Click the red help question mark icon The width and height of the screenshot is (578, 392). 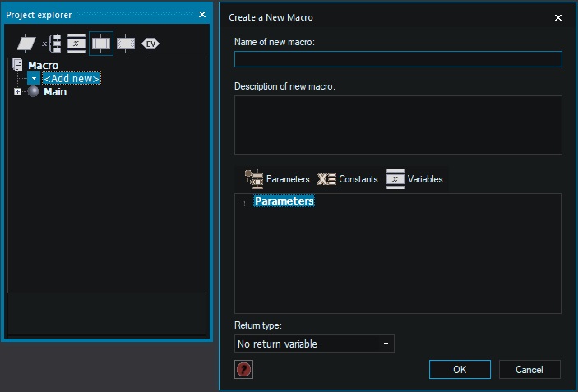click(x=243, y=370)
